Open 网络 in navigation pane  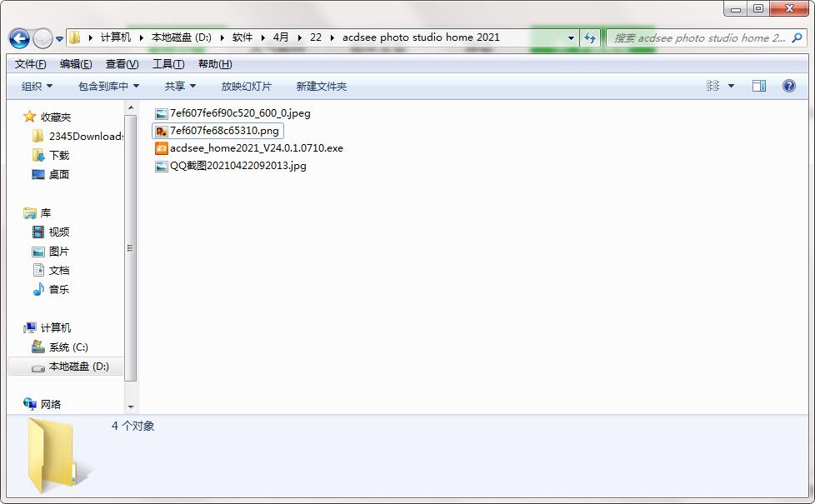(51, 404)
